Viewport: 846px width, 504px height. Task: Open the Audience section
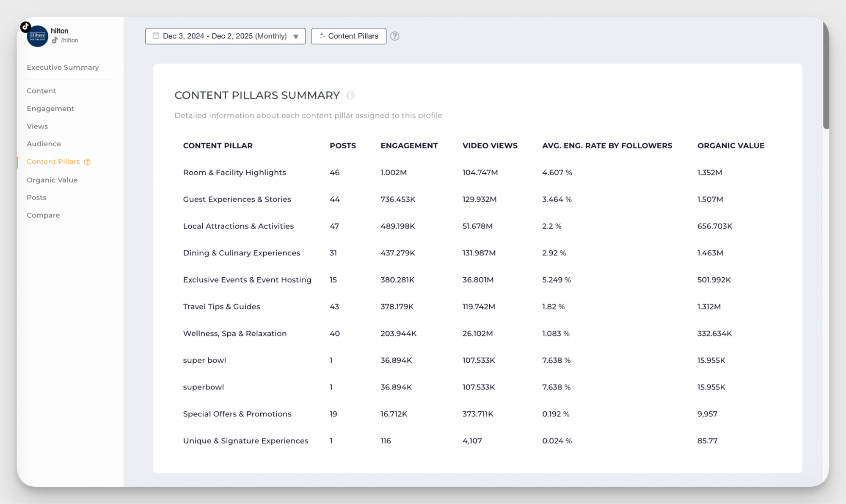click(x=44, y=144)
